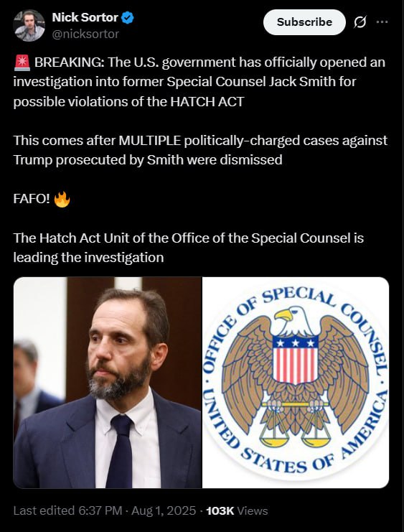This screenshot has height=532, width=404.
Task: Click the Nick Sortor display name
Action: pyautogui.click(x=85, y=17)
